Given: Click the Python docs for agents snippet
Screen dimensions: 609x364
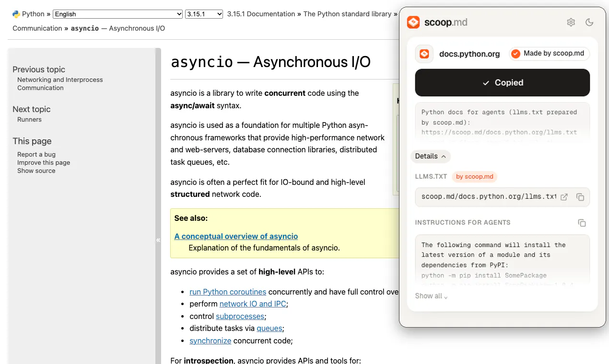Looking at the screenshot, I should pos(503,122).
